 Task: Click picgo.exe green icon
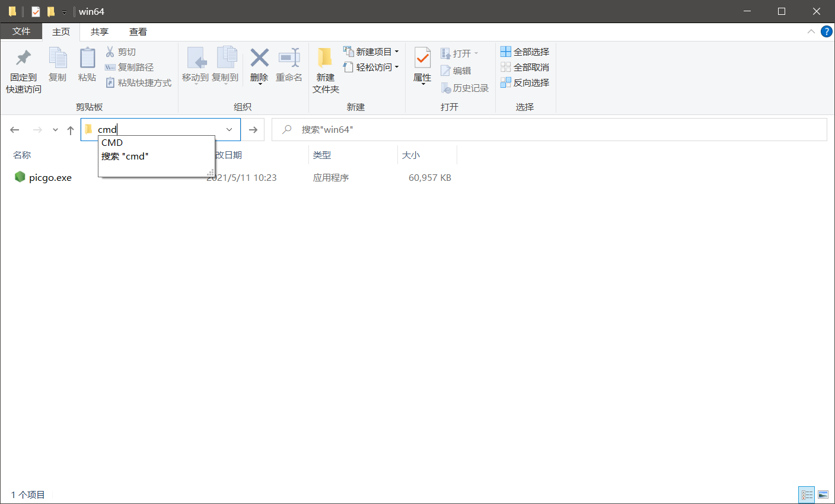click(x=20, y=177)
